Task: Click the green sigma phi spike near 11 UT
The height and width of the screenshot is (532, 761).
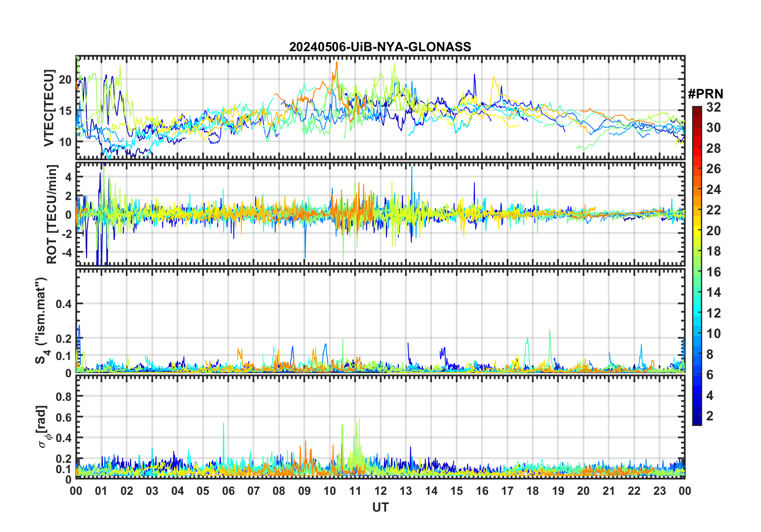Action: [359, 421]
